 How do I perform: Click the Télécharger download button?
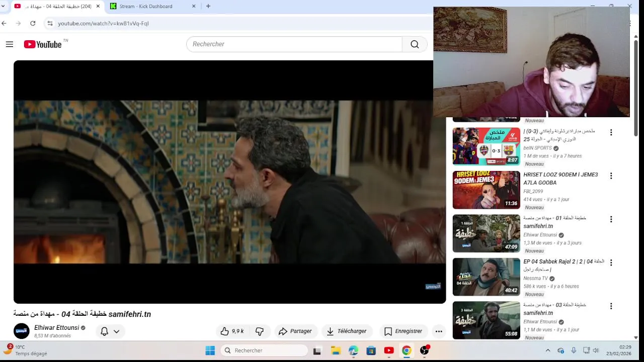coord(347,331)
